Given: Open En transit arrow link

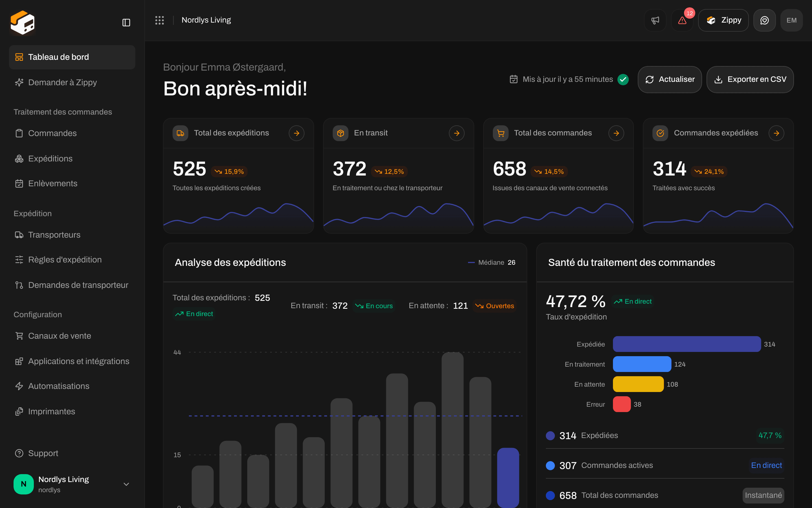Looking at the screenshot, I should pos(456,133).
